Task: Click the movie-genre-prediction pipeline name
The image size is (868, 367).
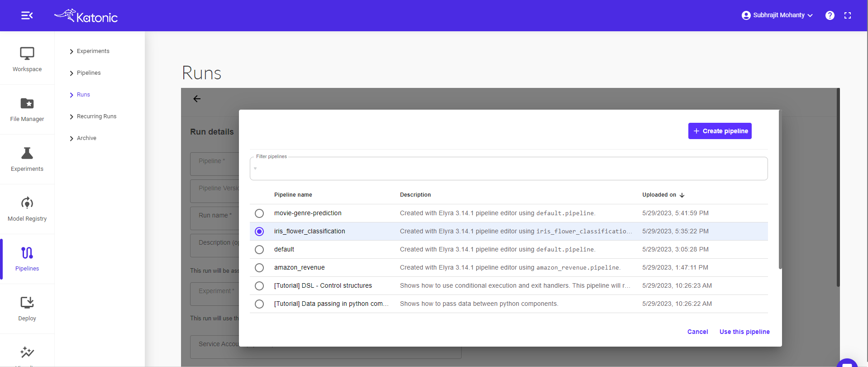Action: point(308,213)
